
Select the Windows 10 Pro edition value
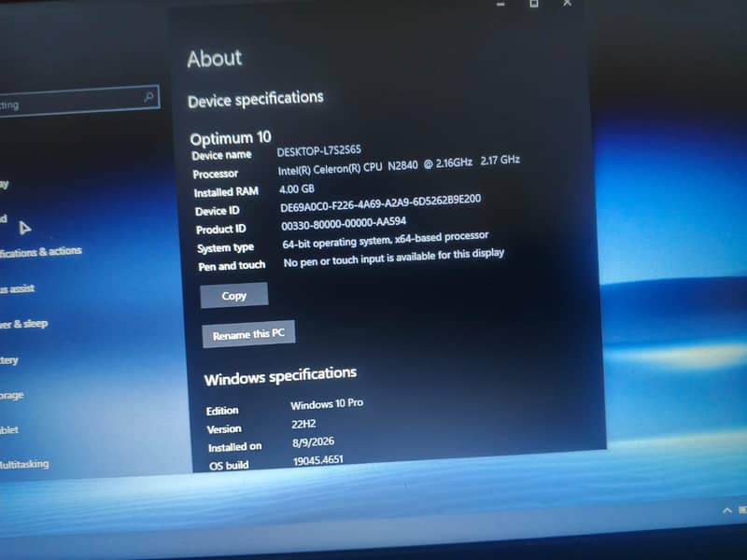(327, 404)
